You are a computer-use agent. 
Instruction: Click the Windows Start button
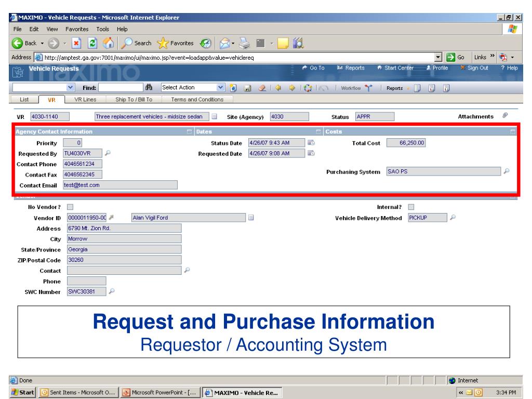pos(23,393)
